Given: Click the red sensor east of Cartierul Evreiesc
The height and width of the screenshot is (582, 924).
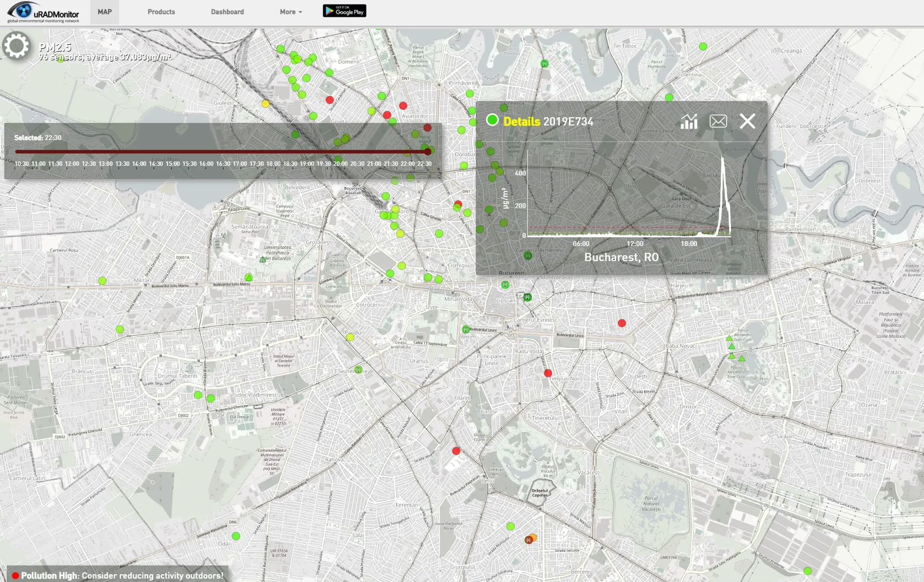Looking at the screenshot, I should point(622,323).
